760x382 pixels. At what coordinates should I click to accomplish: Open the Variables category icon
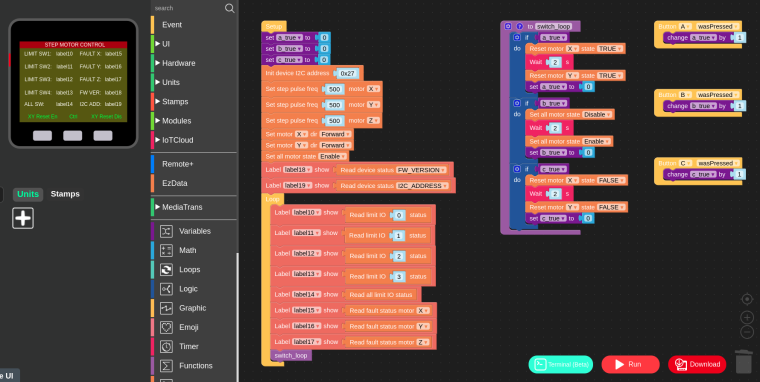point(166,231)
